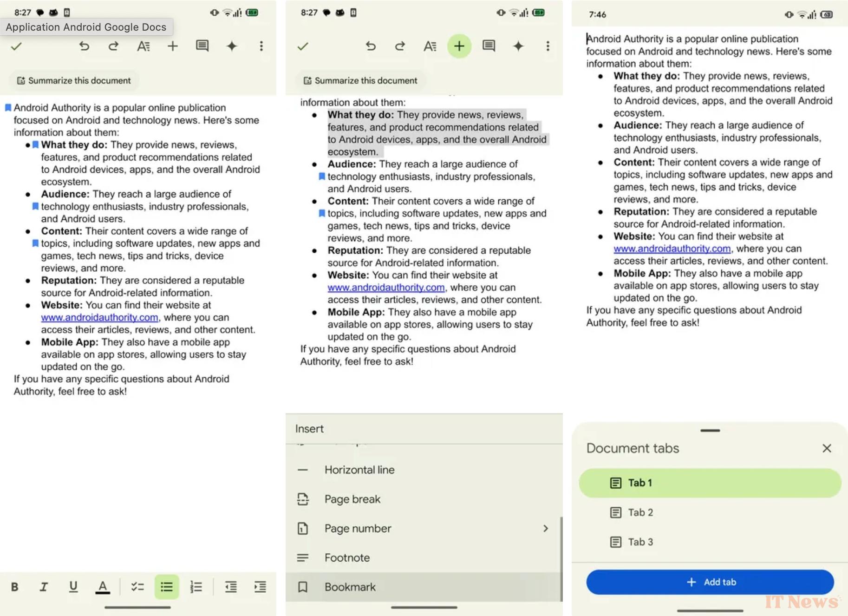Open the www.androidauthority.com link

[x=99, y=318]
